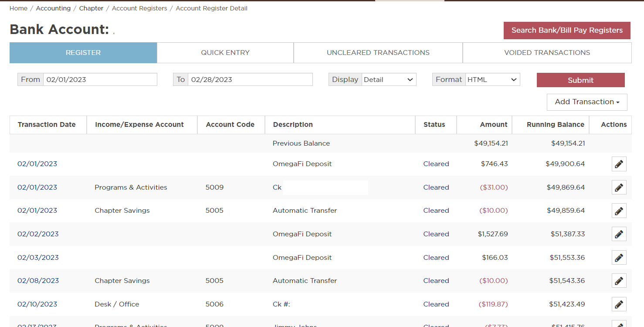Edit the Desk / Office ($119.87) row
Image resolution: width=644 pixels, height=327 pixels.
[x=619, y=304]
